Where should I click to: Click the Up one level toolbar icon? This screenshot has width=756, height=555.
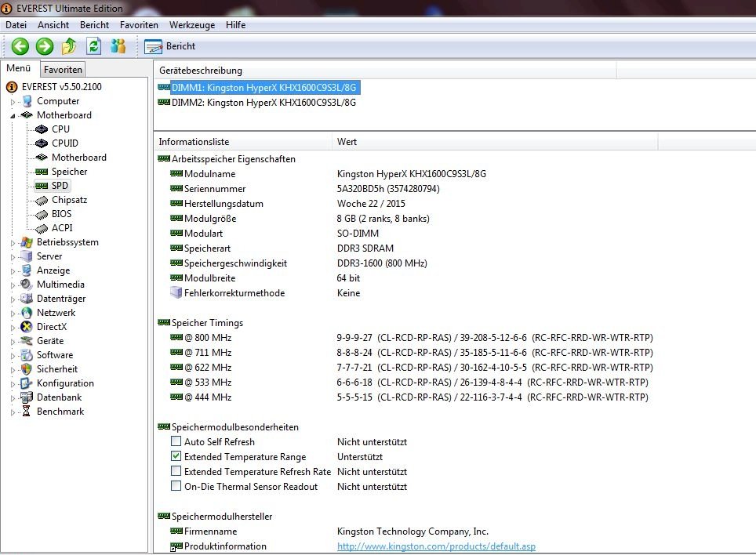[x=69, y=46]
